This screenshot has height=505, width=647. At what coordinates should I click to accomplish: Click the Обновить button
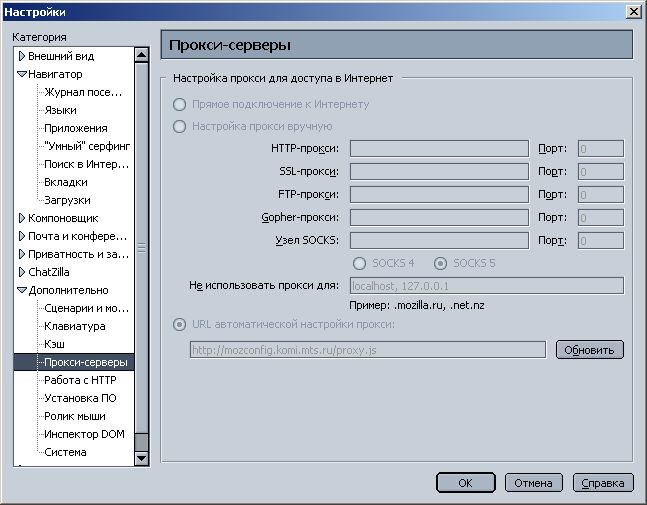[x=591, y=350]
